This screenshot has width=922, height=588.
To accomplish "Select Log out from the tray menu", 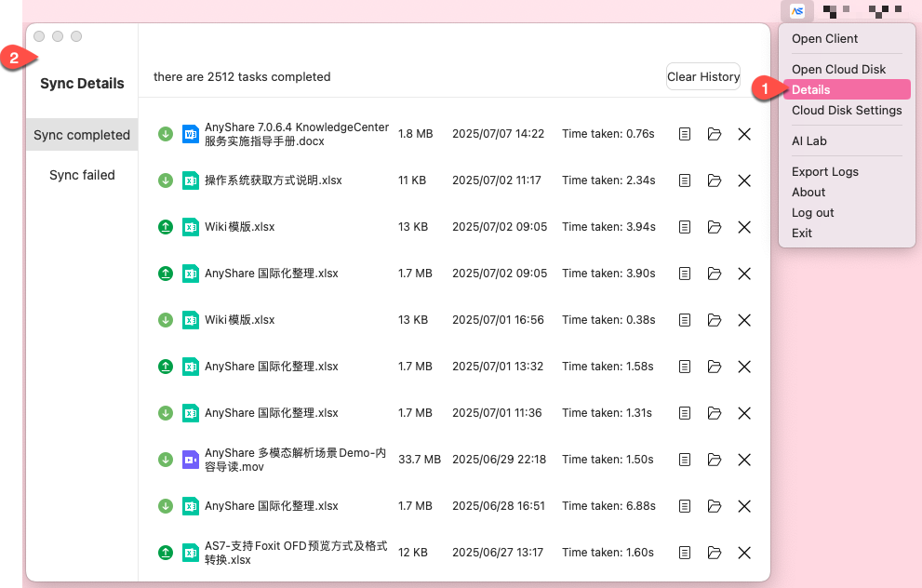I will click(812, 212).
